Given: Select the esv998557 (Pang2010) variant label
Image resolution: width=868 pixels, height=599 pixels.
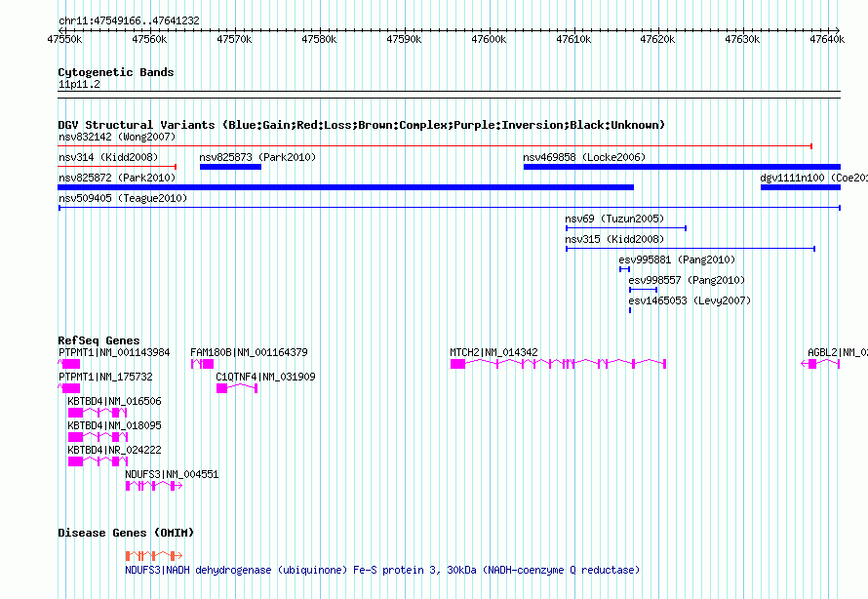Looking at the screenshot, I should coord(687,280).
